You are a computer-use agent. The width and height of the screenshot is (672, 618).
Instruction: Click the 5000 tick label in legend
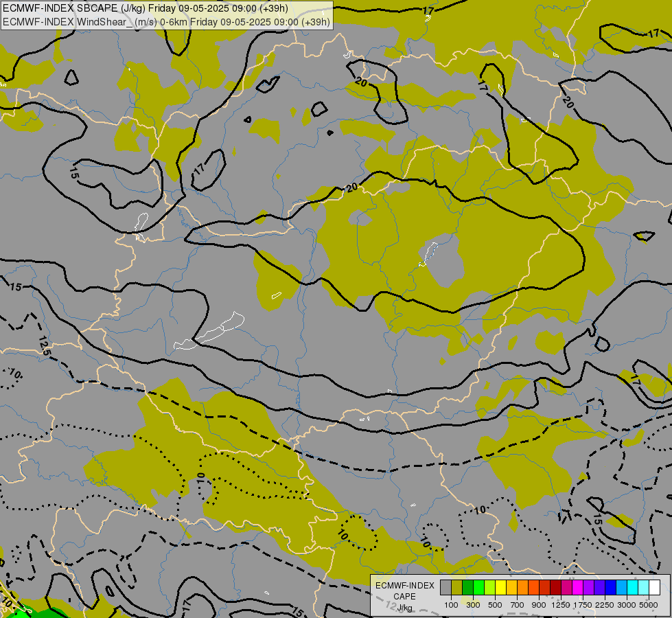649,605
